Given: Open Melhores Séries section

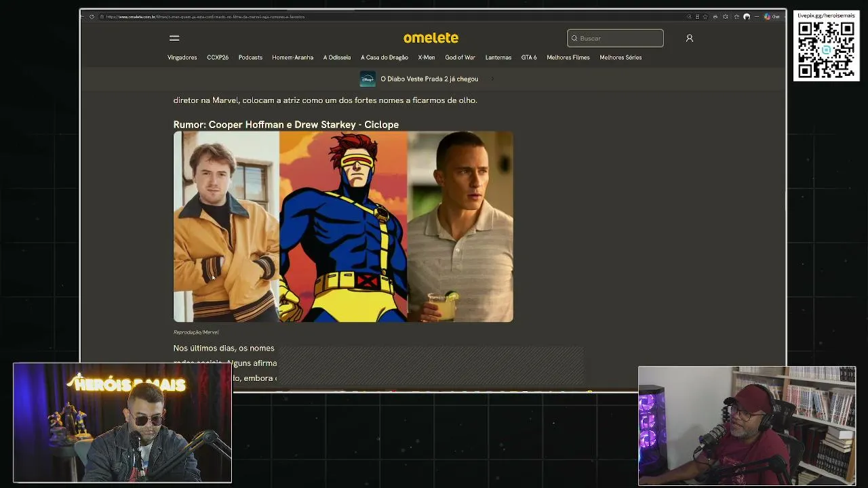Looking at the screenshot, I should tap(620, 58).
